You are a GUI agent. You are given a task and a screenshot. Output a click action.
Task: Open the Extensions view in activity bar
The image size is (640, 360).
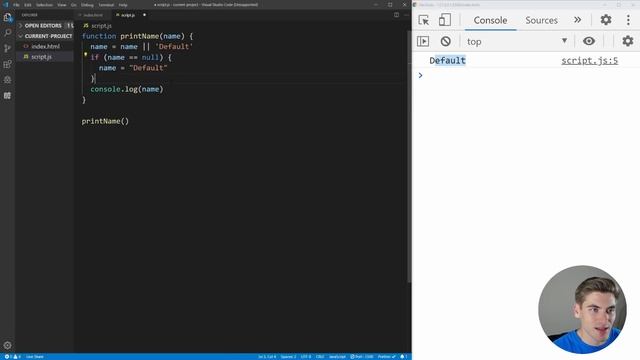pos(7,64)
